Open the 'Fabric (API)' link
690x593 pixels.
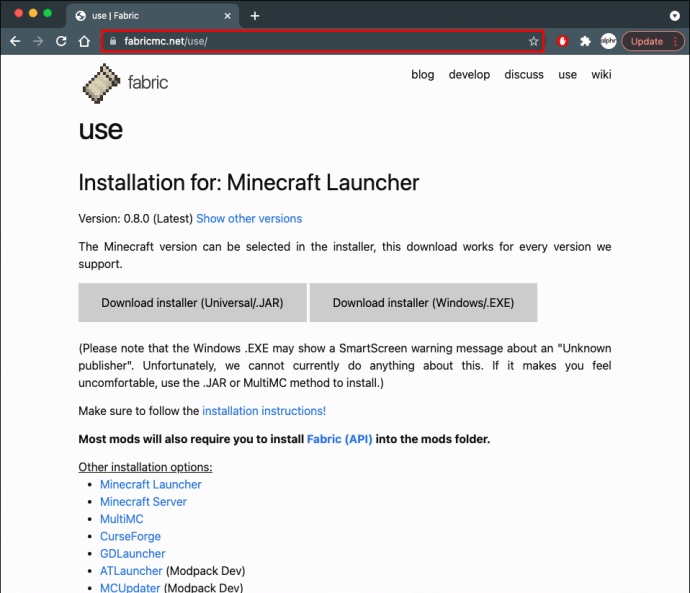coord(339,439)
